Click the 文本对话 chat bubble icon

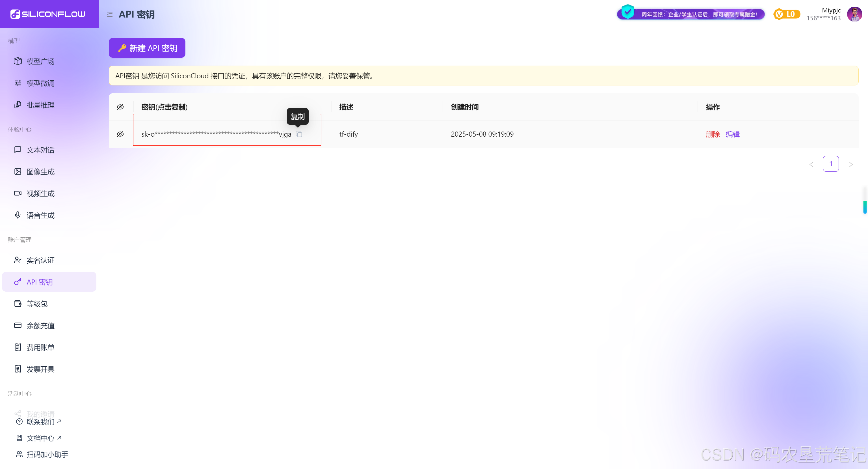tap(18, 150)
